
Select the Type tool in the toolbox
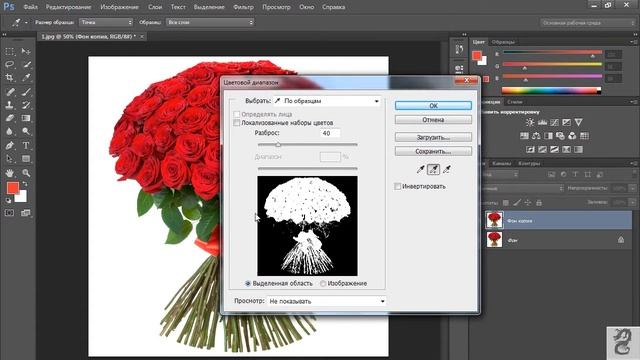coord(26,145)
